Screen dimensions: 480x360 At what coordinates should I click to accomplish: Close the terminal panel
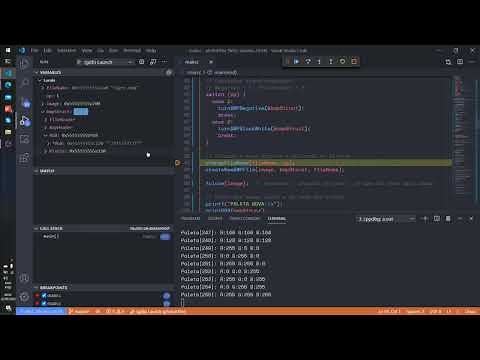point(471,219)
